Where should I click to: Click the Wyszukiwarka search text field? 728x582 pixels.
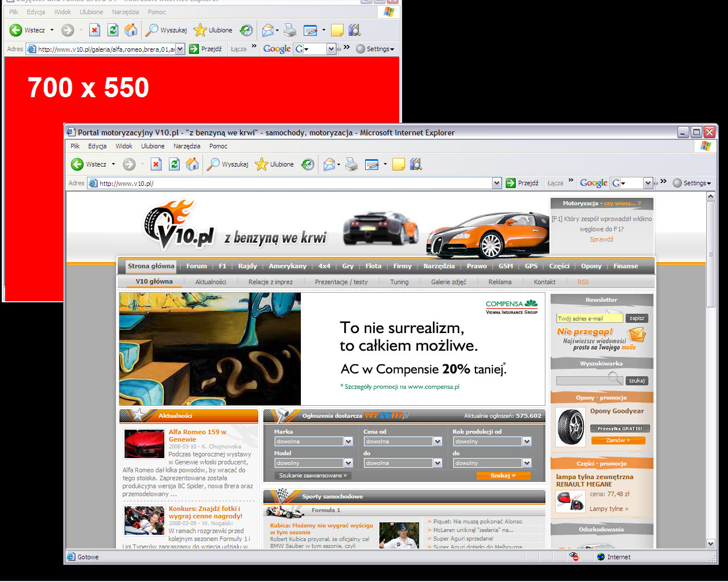(x=590, y=381)
